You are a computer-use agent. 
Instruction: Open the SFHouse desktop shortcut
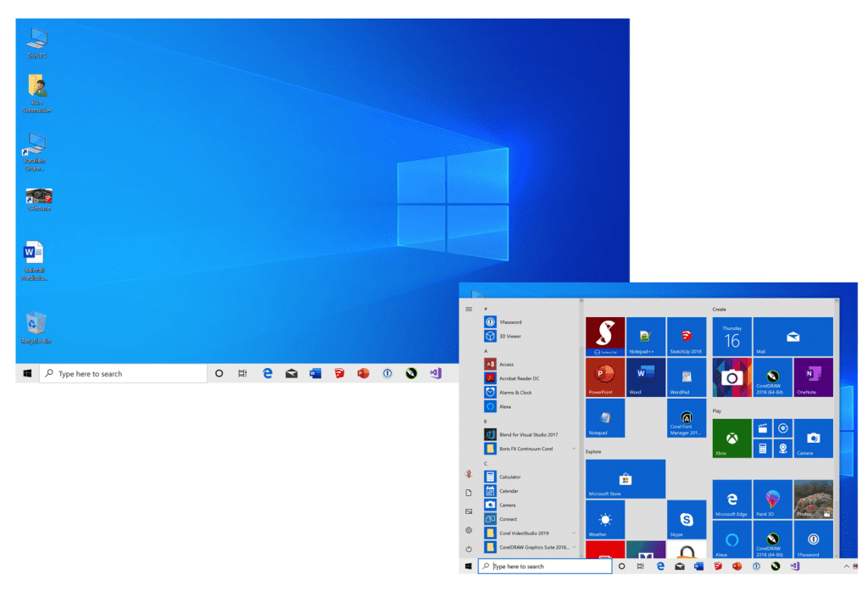tap(39, 200)
